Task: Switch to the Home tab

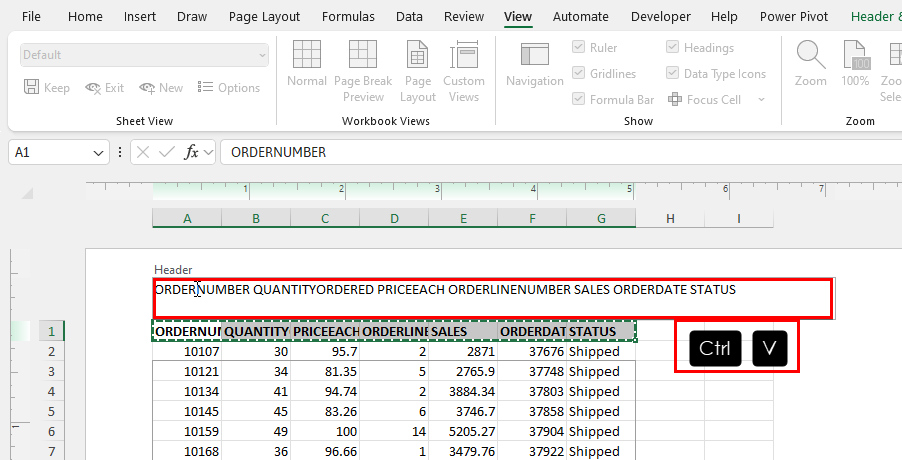Action: point(85,17)
